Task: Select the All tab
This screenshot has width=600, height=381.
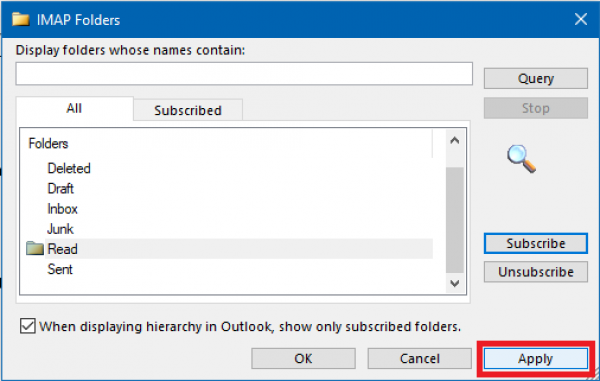Action: click(74, 108)
